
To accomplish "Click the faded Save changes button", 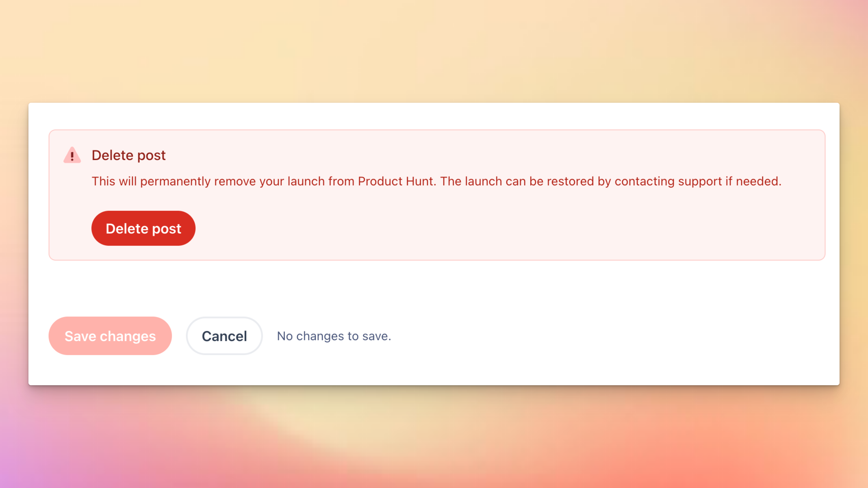I will (x=110, y=336).
